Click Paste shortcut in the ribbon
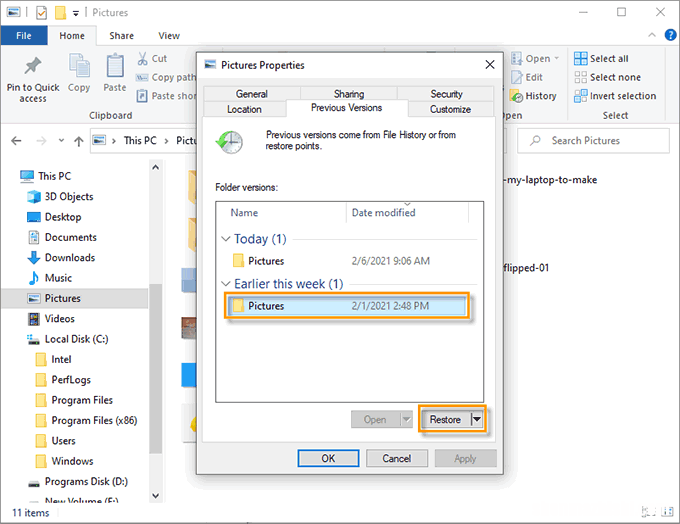The height and width of the screenshot is (524, 680). pos(166,96)
